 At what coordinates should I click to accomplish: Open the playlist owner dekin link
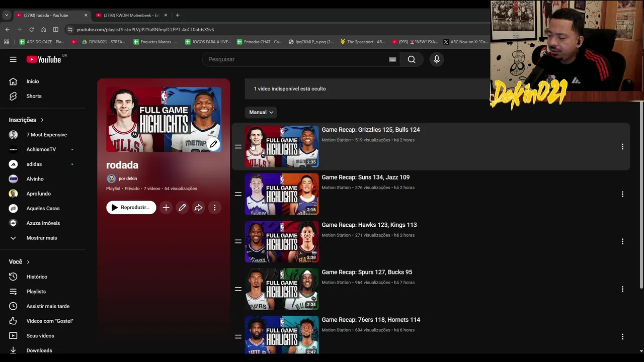pos(128,178)
